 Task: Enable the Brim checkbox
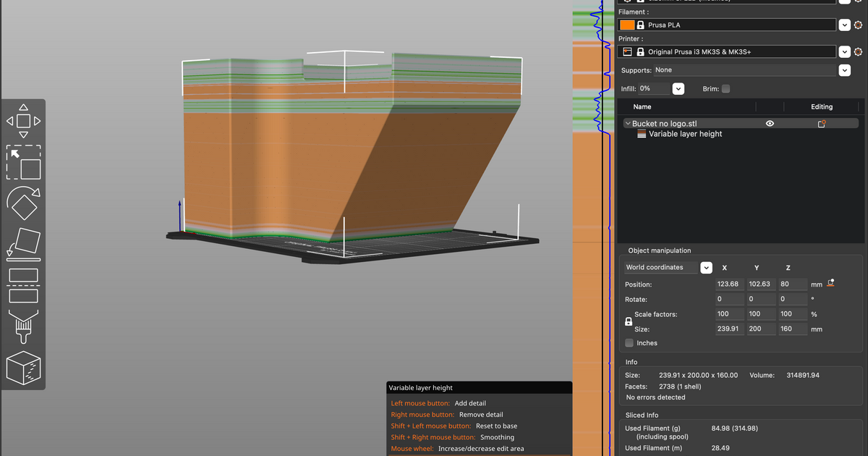click(726, 89)
